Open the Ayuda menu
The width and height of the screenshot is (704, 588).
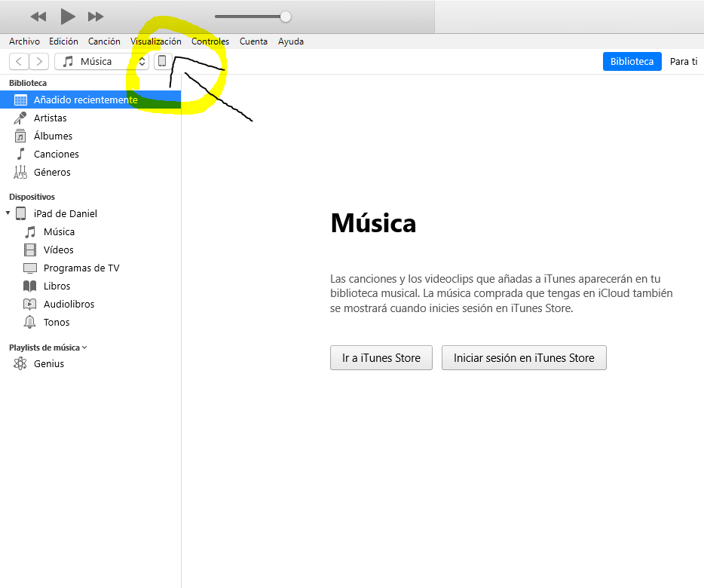290,41
